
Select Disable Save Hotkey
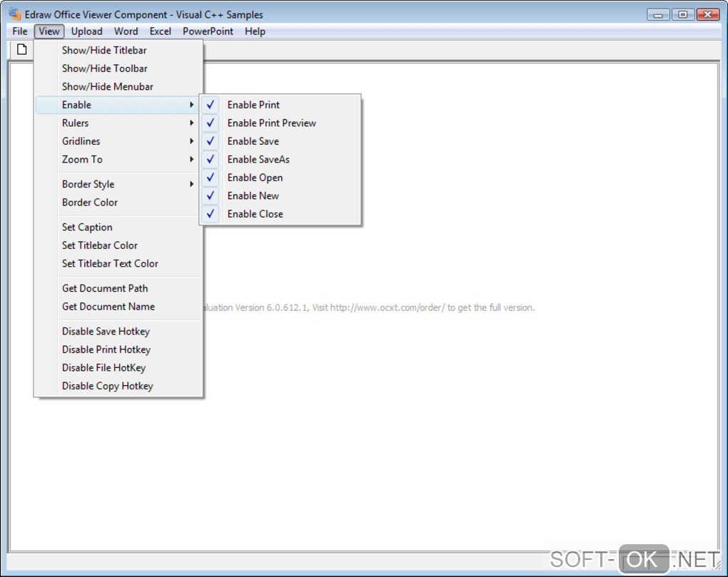[118, 331]
